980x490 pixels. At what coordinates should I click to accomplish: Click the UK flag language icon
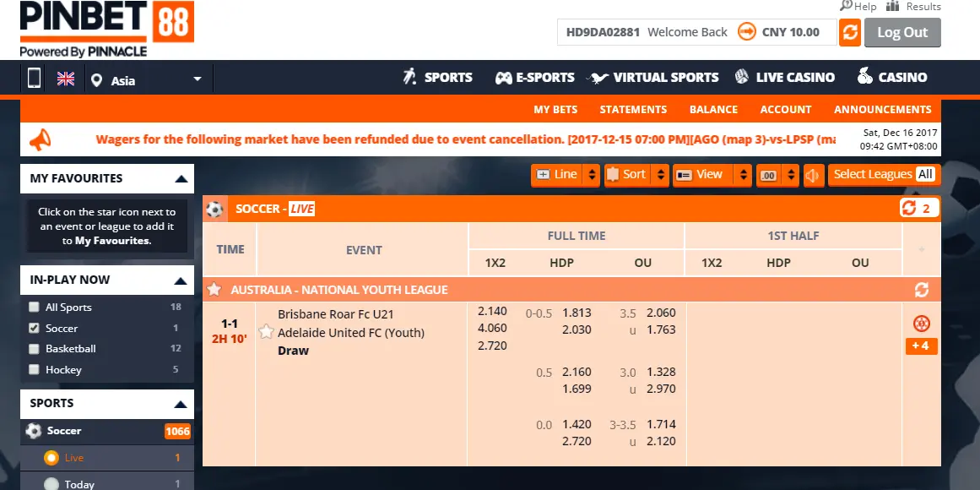pyautogui.click(x=66, y=79)
